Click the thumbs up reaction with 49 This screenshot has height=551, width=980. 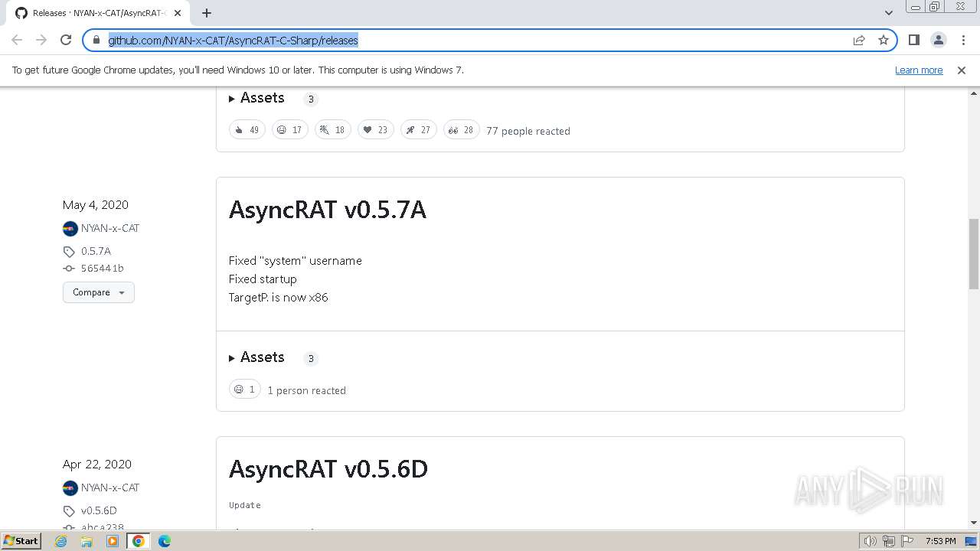click(x=247, y=130)
